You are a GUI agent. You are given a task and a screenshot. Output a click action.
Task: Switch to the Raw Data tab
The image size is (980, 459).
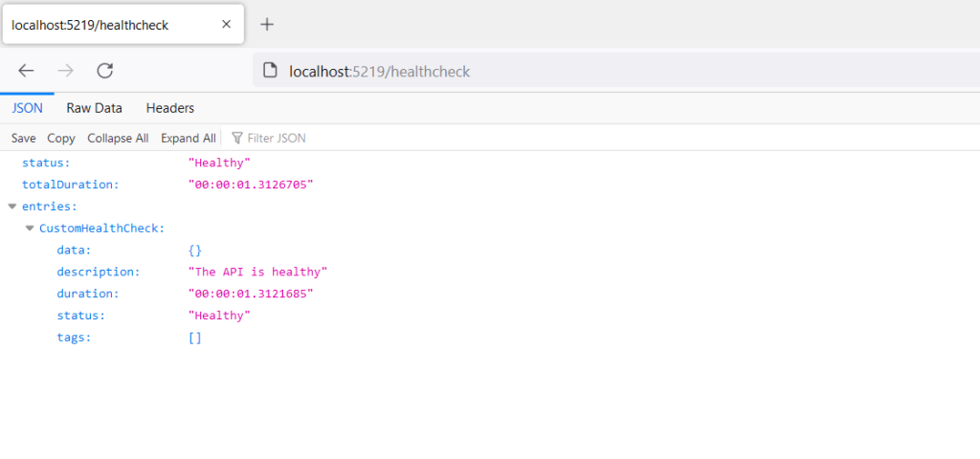95,108
